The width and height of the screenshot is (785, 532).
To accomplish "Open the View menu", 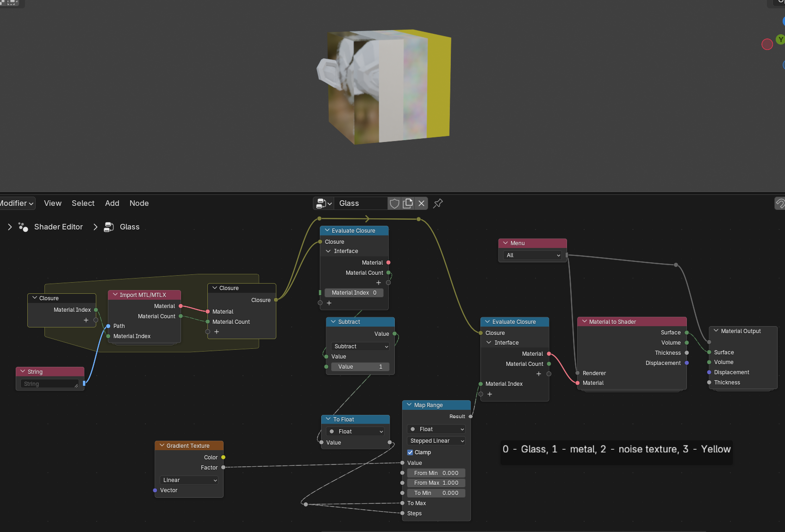I will coord(53,204).
